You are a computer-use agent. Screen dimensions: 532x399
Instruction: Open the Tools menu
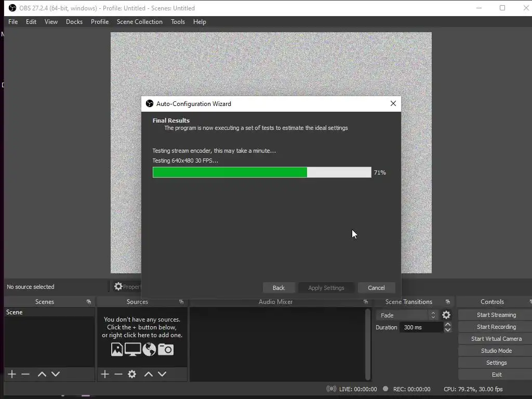click(178, 22)
